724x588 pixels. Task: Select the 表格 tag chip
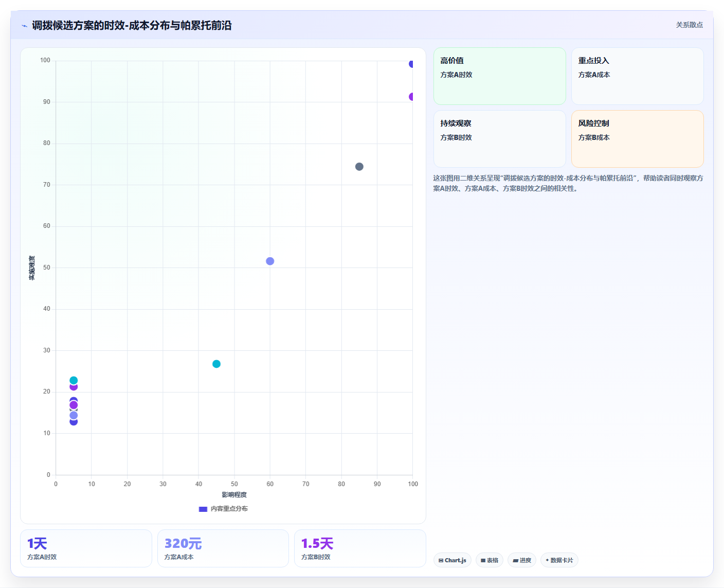coord(490,560)
